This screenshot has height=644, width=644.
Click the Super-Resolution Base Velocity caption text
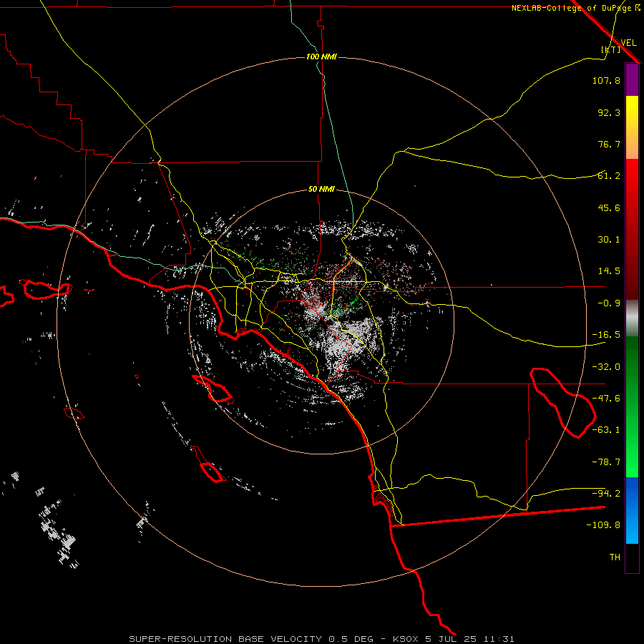321,639
